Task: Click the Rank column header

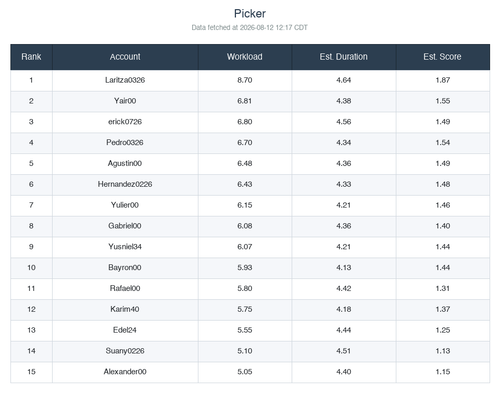Action: 31,57
